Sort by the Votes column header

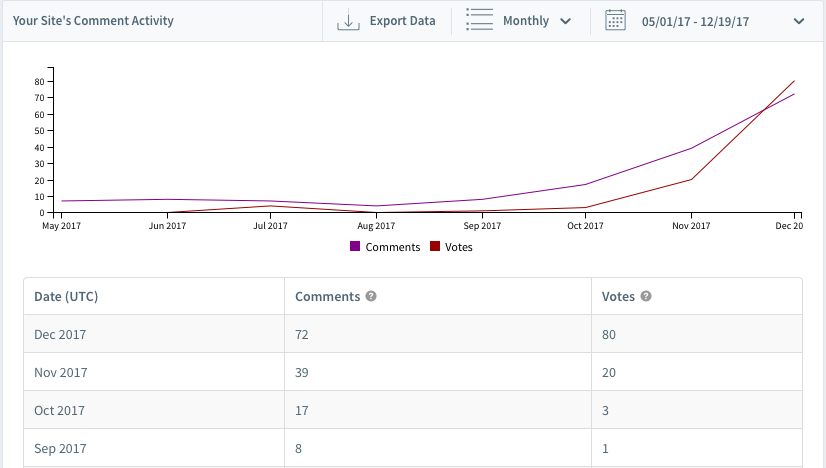point(618,297)
